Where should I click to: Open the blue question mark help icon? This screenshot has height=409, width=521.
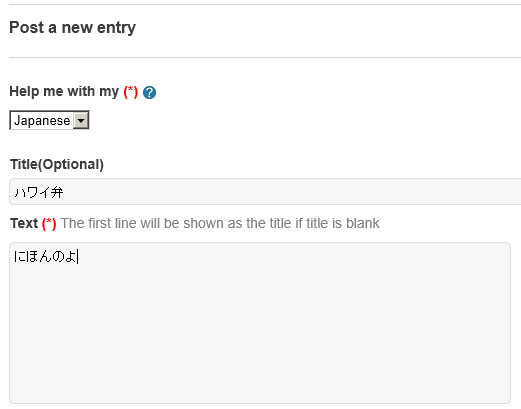click(149, 92)
